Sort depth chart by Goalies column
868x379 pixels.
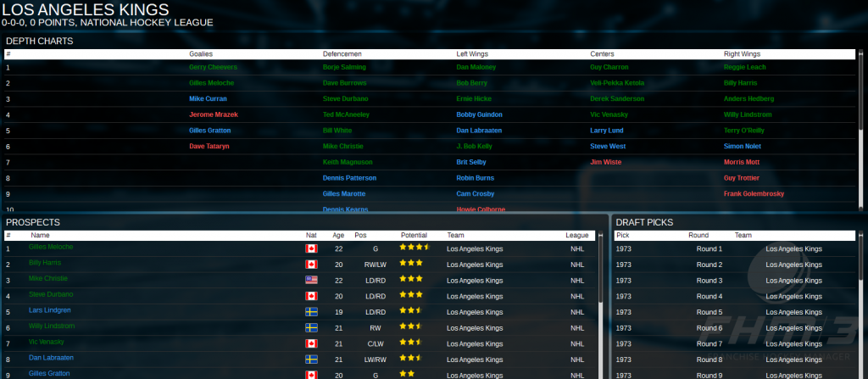click(x=201, y=54)
